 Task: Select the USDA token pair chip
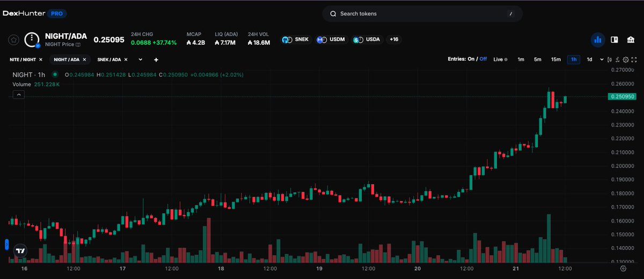[x=368, y=40]
